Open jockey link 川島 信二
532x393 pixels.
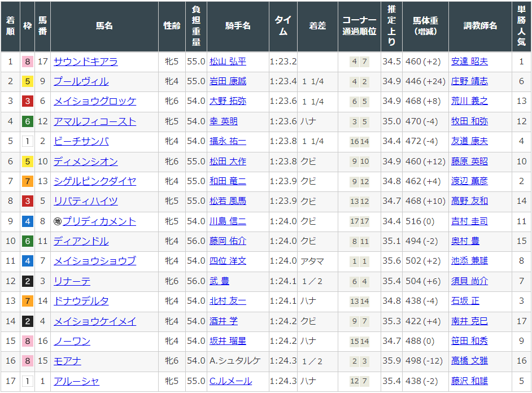[x=228, y=221]
